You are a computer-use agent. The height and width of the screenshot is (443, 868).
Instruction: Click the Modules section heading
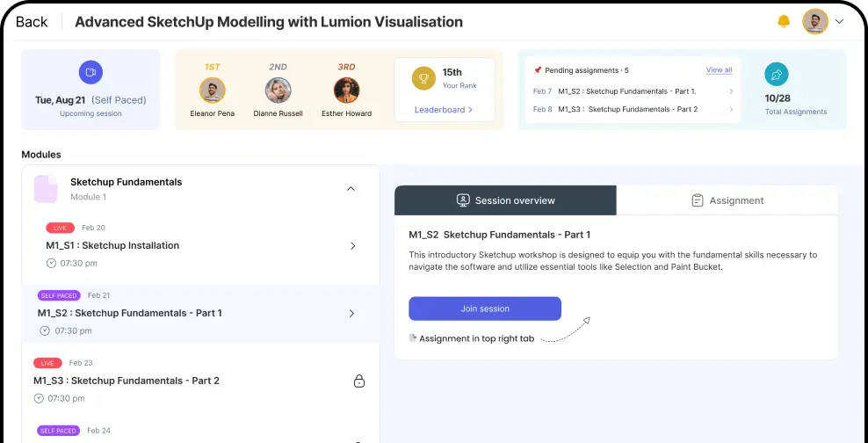pyautogui.click(x=41, y=155)
